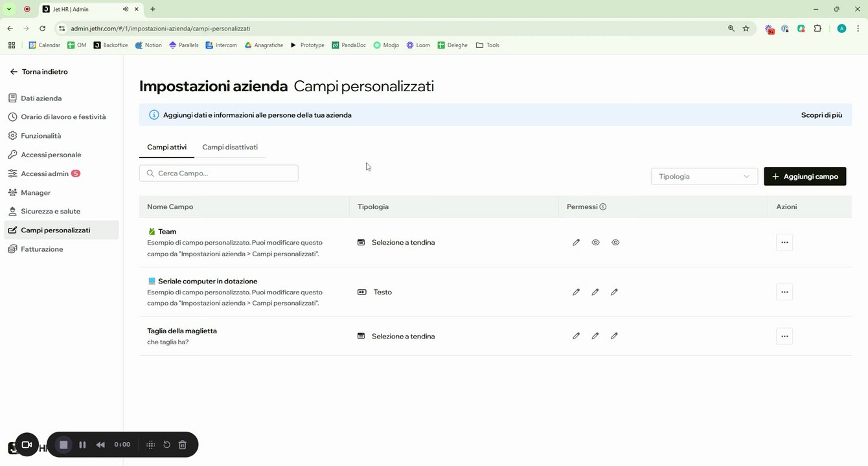Click the info icon next to Permessi
The width and height of the screenshot is (868, 466).
603,207
